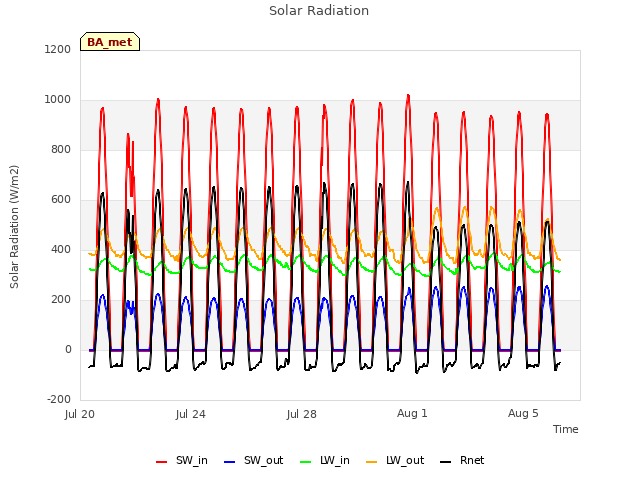The width and height of the screenshot is (640, 480).
Task: Click the Solar Radiation (W/m2) axis label
Action: [14, 227]
